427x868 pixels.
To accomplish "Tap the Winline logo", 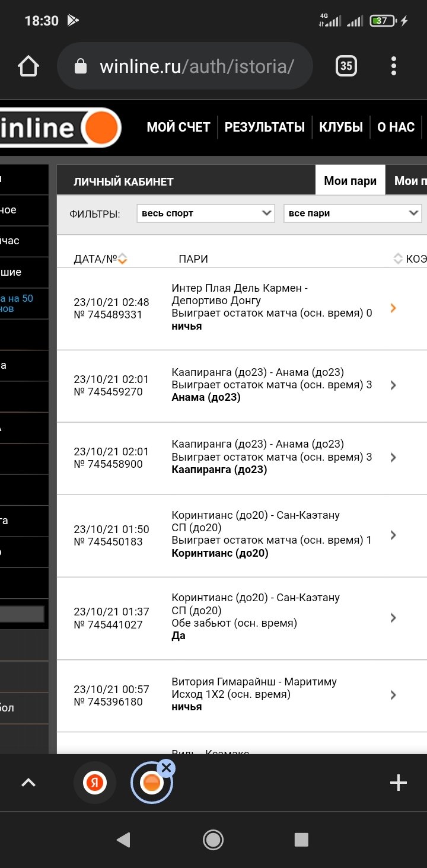I will [59, 127].
